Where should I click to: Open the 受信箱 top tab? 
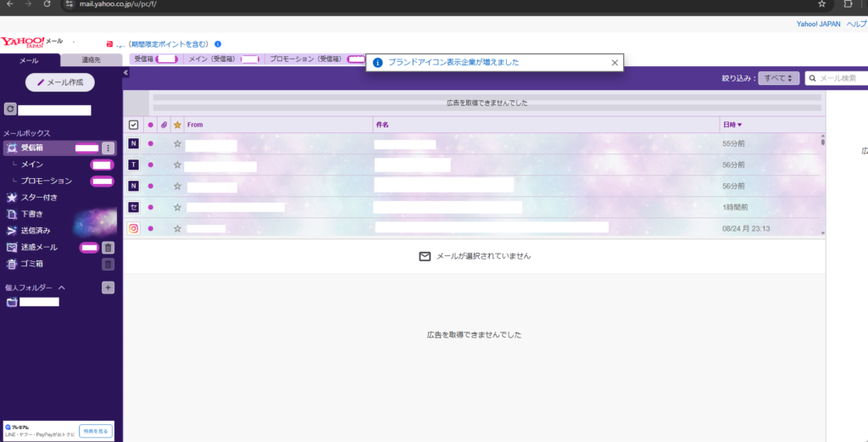[156, 59]
